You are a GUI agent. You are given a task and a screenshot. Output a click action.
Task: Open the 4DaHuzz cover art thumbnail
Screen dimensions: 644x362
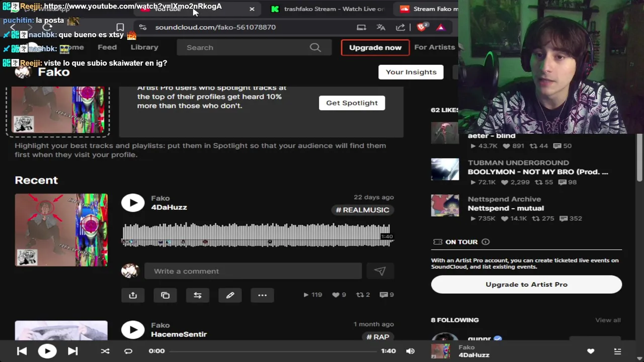[x=61, y=230]
